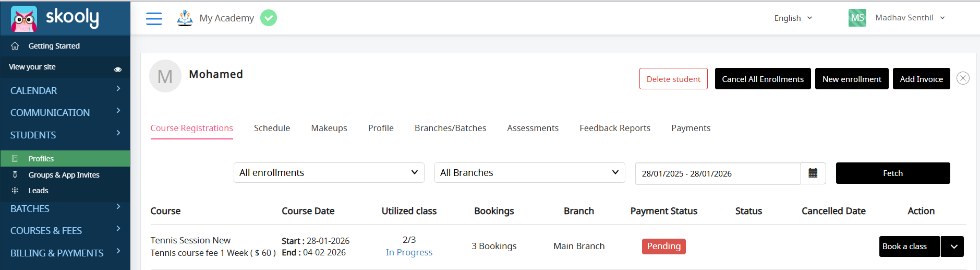The width and height of the screenshot is (980, 270).
Task: Switch to the Payments tab
Action: 691,128
